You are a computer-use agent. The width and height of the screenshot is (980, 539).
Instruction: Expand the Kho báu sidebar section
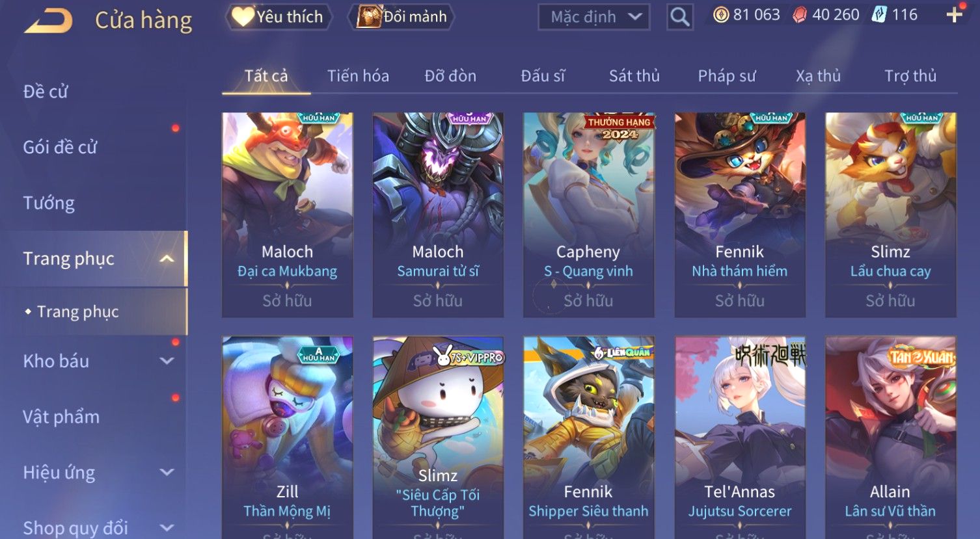167,361
